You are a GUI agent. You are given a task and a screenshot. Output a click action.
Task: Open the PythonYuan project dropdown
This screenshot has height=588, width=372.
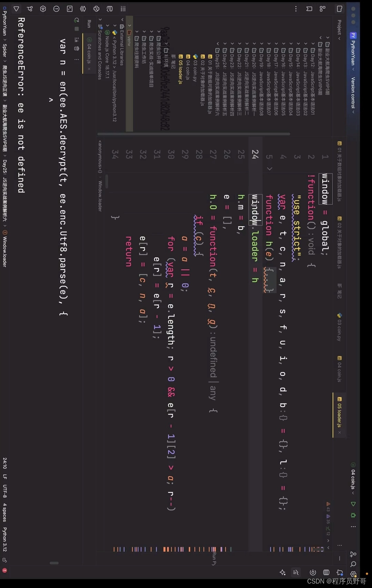[x=353, y=52]
